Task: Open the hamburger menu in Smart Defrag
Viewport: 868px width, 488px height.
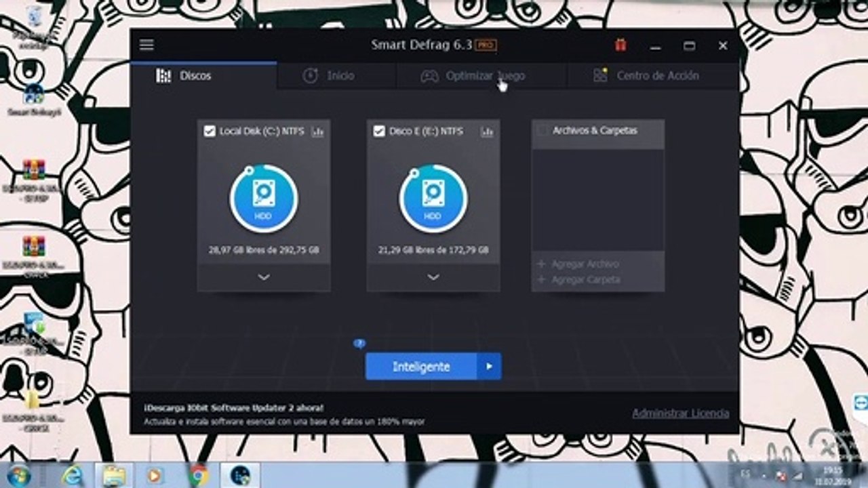Action: click(x=146, y=45)
